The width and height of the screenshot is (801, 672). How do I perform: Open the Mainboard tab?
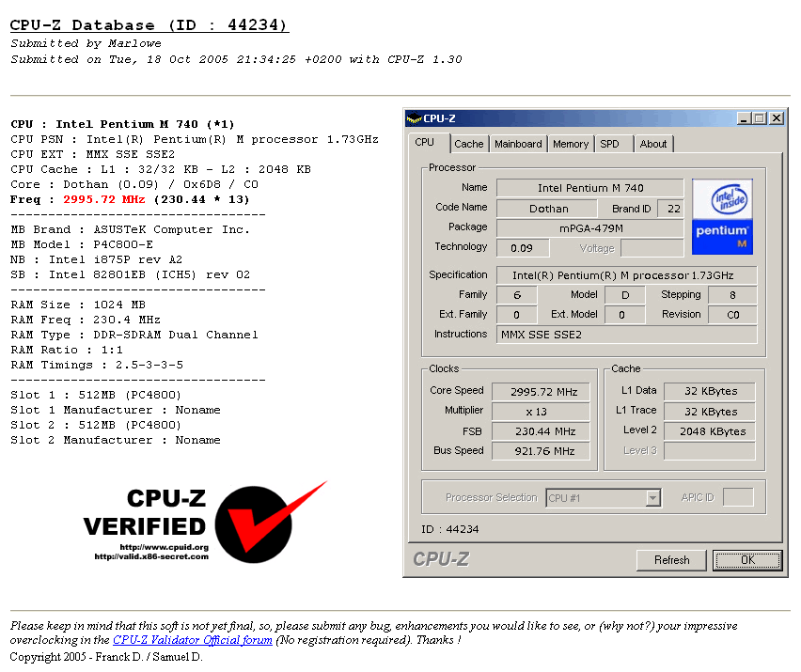point(518,144)
